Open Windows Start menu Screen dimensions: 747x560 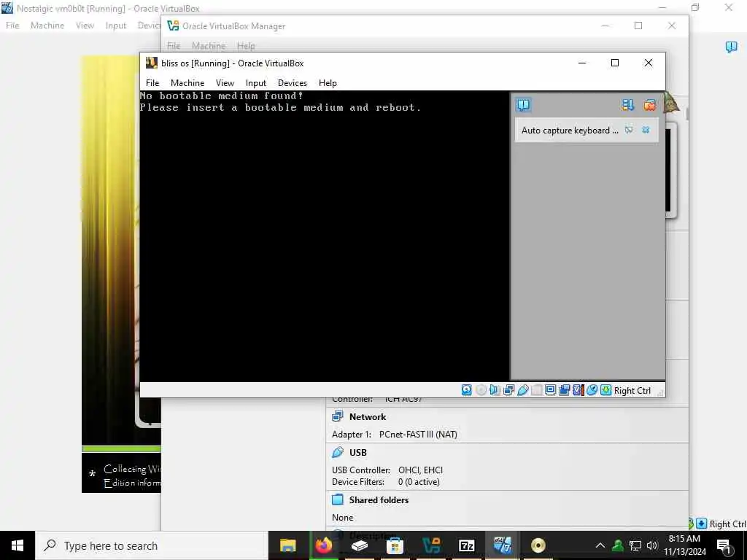pyautogui.click(x=18, y=545)
